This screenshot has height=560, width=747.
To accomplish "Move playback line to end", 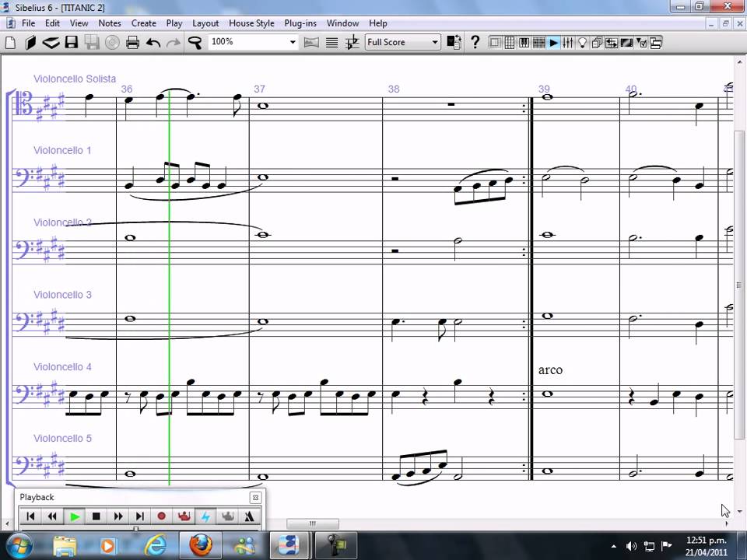I will (x=140, y=516).
